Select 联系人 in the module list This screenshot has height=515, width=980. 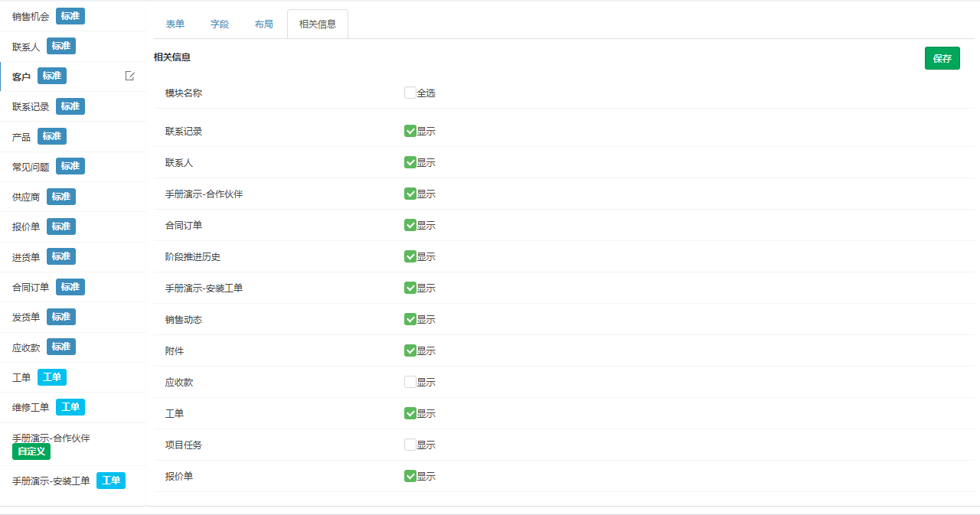tap(26, 47)
